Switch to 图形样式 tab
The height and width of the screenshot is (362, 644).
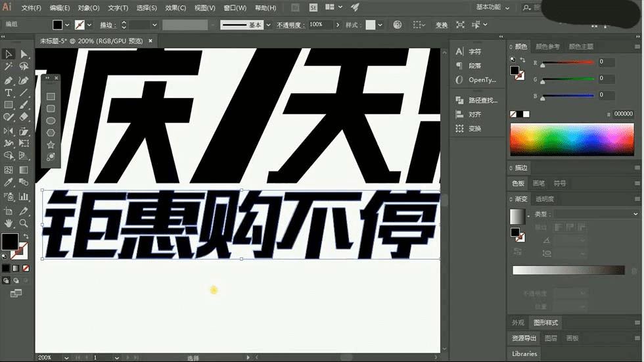pyautogui.click(x=545, y=323)
